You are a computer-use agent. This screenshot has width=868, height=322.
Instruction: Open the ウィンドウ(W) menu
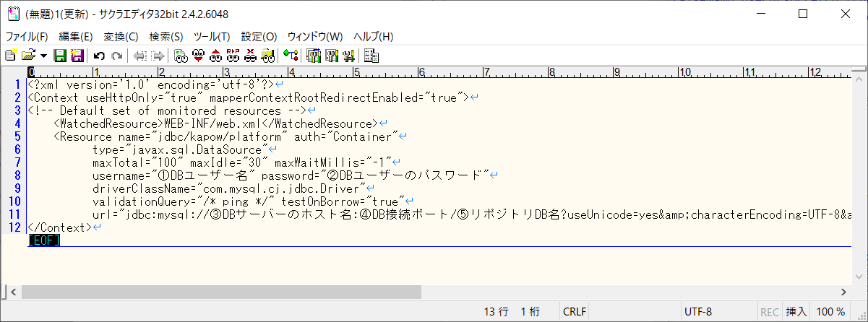(315, 36)
